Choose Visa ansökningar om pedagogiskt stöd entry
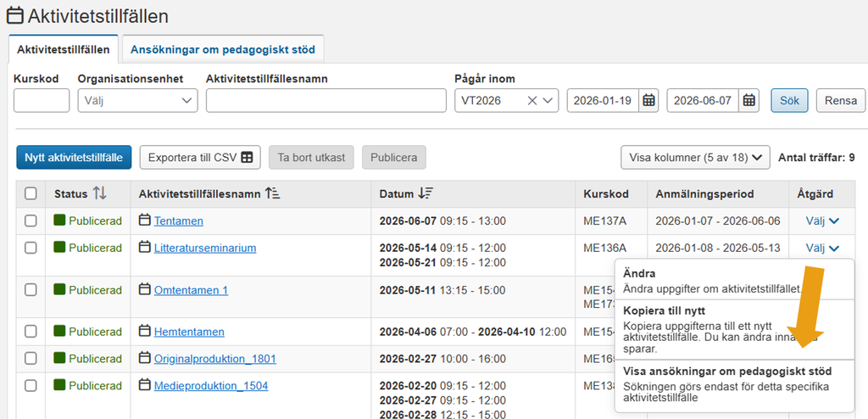Screen dimensions: 868x419 735,384
